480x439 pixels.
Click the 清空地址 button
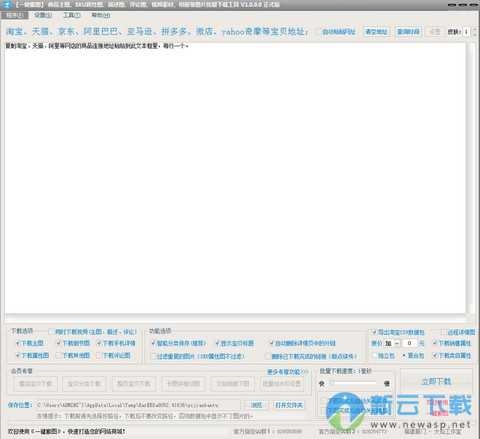376,32
